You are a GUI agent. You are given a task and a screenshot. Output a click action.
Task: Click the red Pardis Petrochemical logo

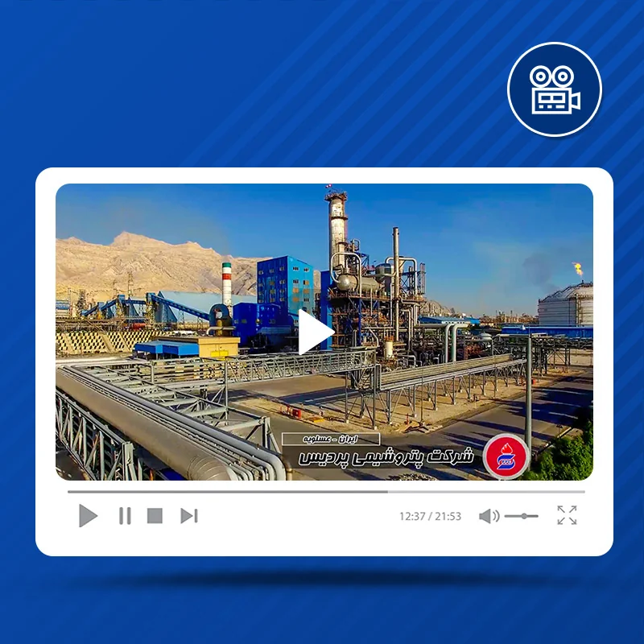tap(506, 456)
